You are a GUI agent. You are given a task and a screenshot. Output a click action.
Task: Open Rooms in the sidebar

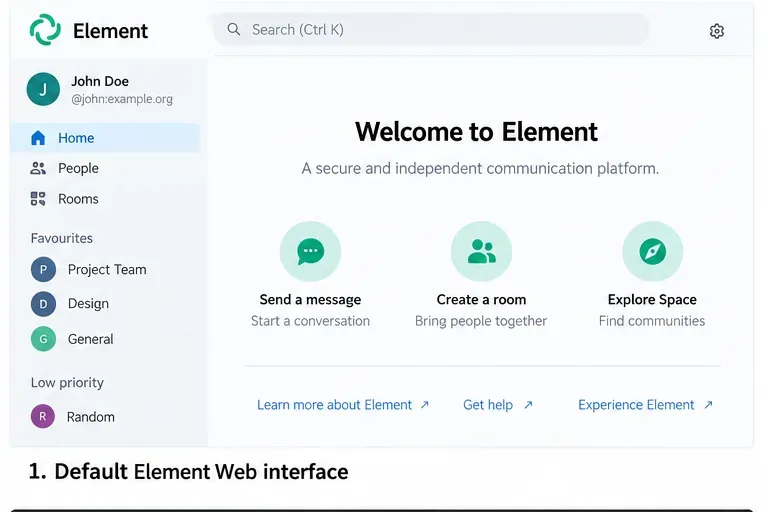pyautogui.click(x=105, y=199)
